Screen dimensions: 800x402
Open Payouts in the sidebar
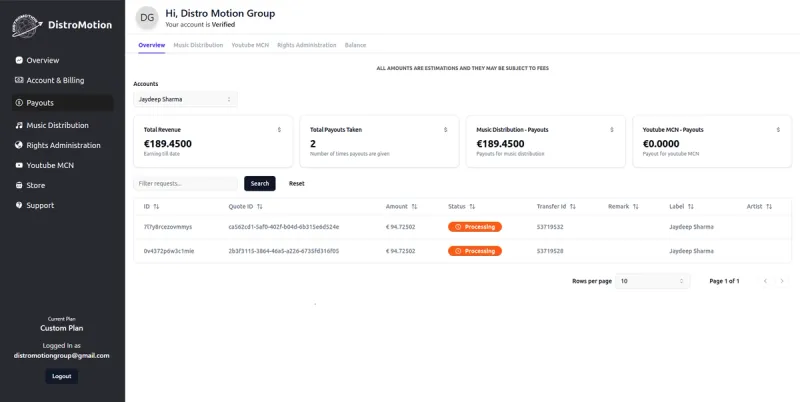tap(62, 103)
